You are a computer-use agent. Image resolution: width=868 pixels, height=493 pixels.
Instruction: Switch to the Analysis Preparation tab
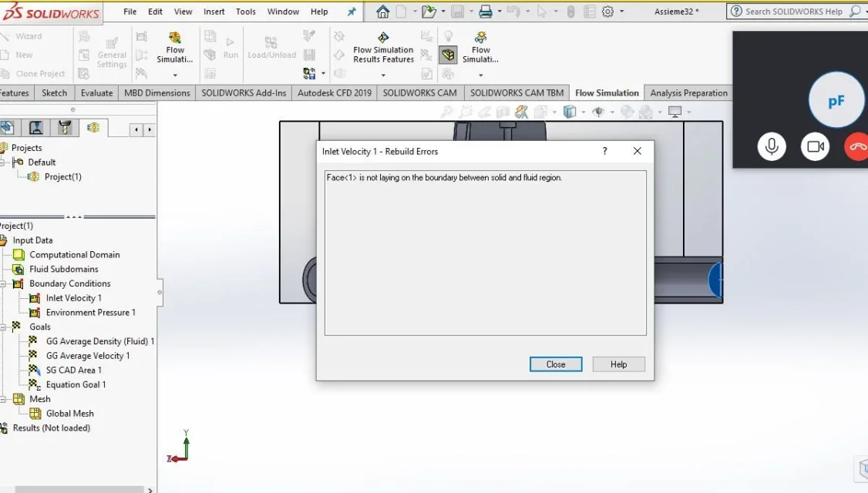click(x=688, y=93)
